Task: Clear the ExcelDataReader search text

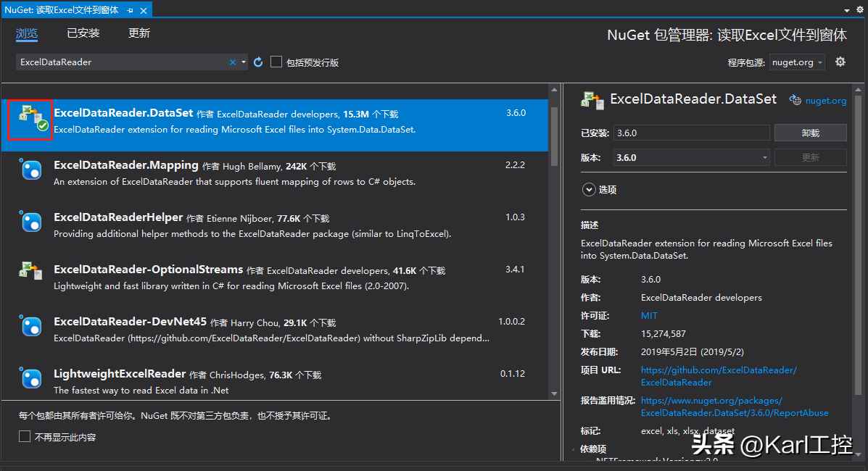Action: coord(233,62)
